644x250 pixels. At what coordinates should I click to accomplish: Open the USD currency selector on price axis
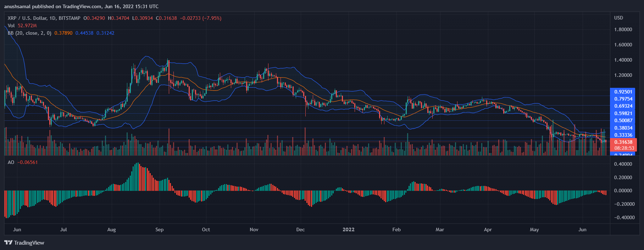[x=618, y=18]
